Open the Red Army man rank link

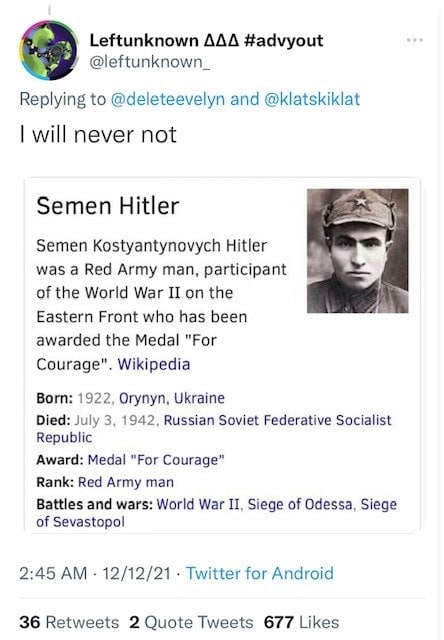pos(126,482)
